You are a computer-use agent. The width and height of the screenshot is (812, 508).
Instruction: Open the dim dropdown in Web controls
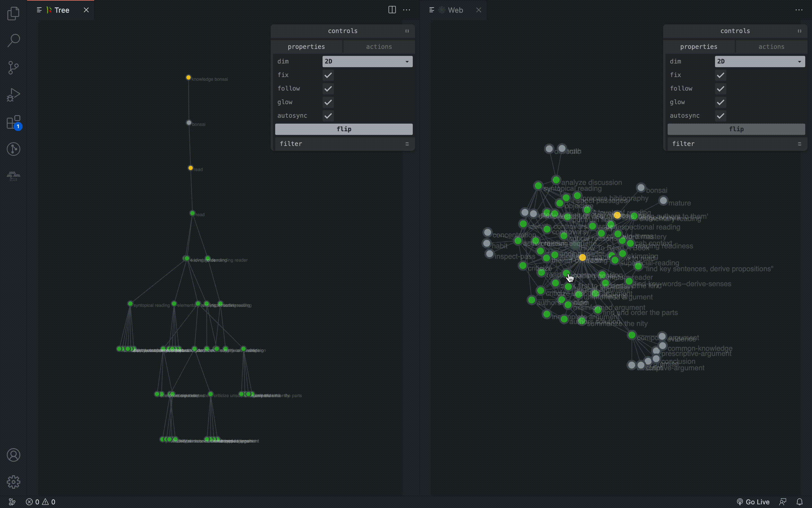[760, 62]
